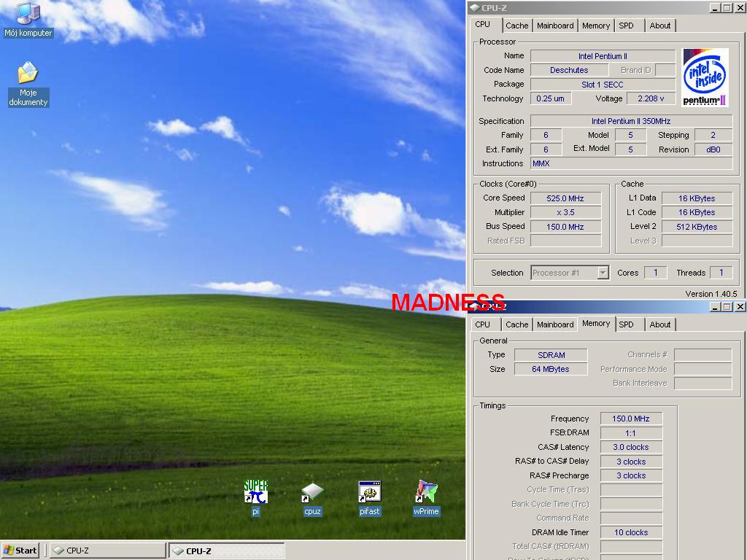The height and width of the screenshot is (560, 747).
Task: Click the Deschutes code name value
Action: tap(569, 70)
